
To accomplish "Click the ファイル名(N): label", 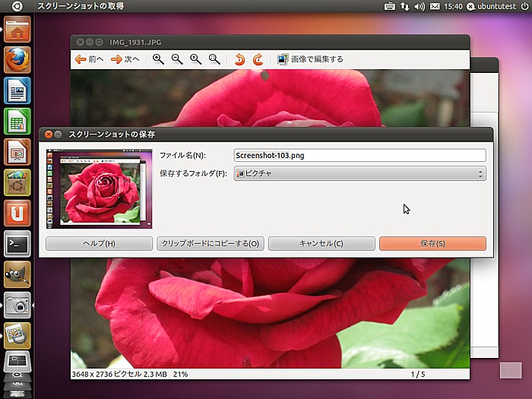I will 182,155.
